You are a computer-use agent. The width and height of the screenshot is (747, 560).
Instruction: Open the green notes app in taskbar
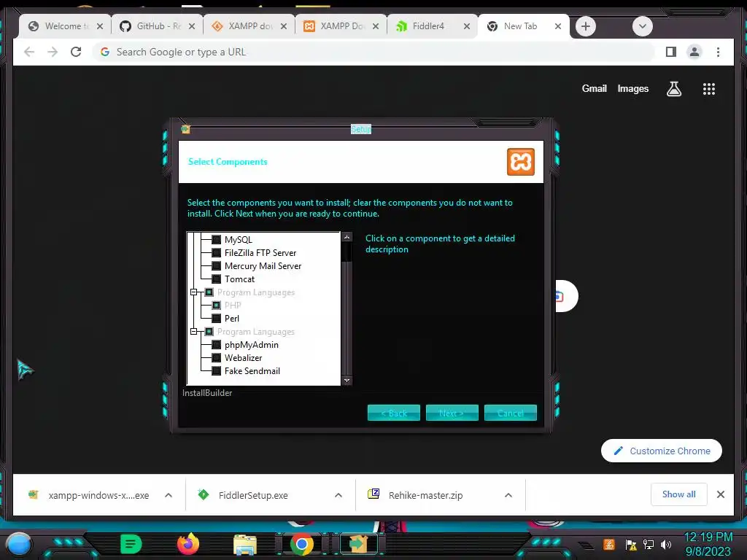131,544
